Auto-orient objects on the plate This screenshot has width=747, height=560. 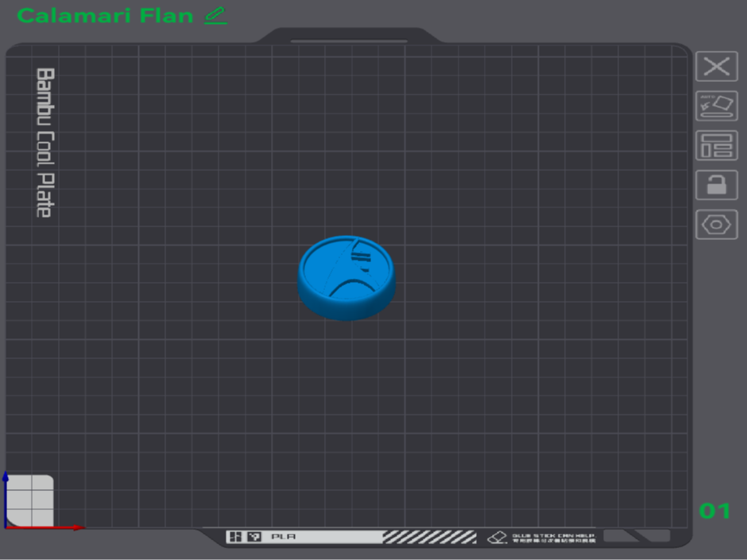(717, 106)
